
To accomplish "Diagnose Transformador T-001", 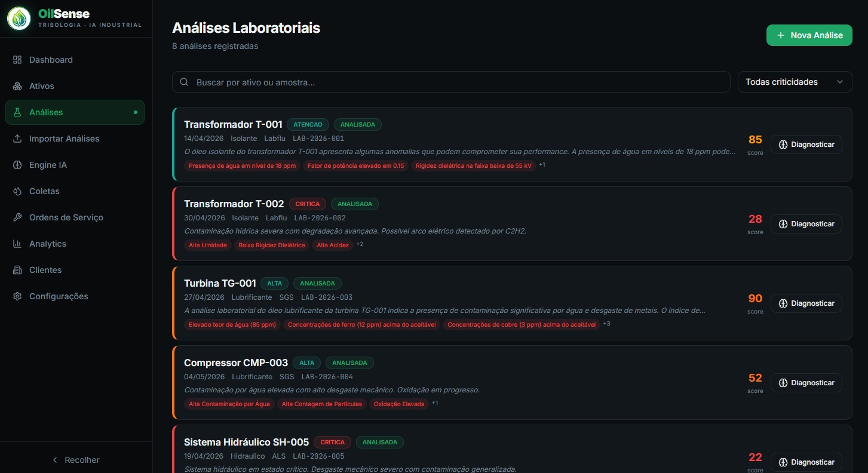I will 806,145.
